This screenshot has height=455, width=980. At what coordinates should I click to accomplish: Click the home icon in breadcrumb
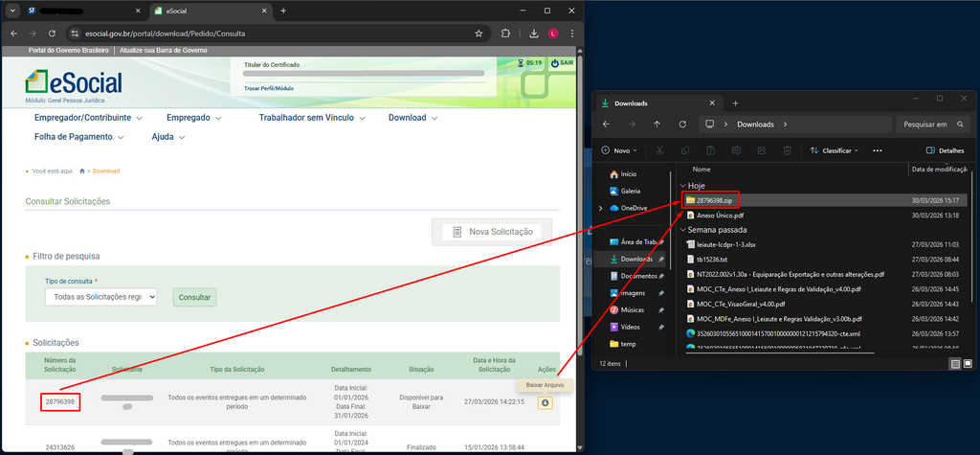tap(82, 171)
